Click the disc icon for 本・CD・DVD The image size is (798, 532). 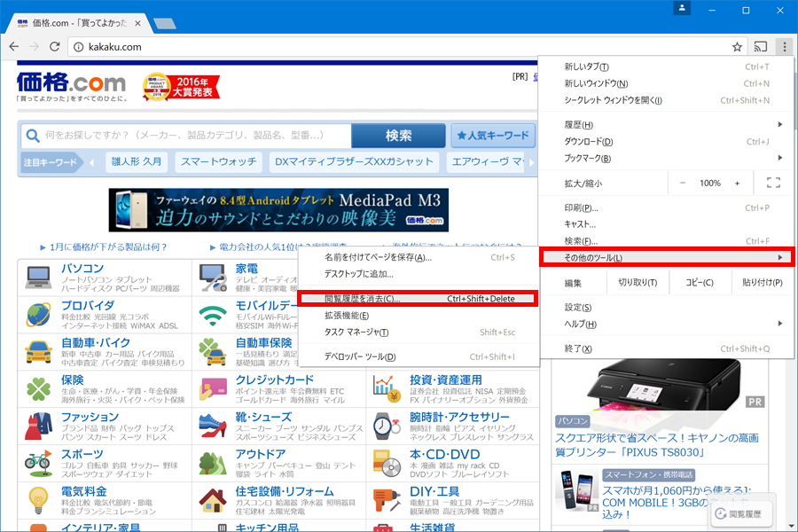pyautogui.click(x=387, y=463)
